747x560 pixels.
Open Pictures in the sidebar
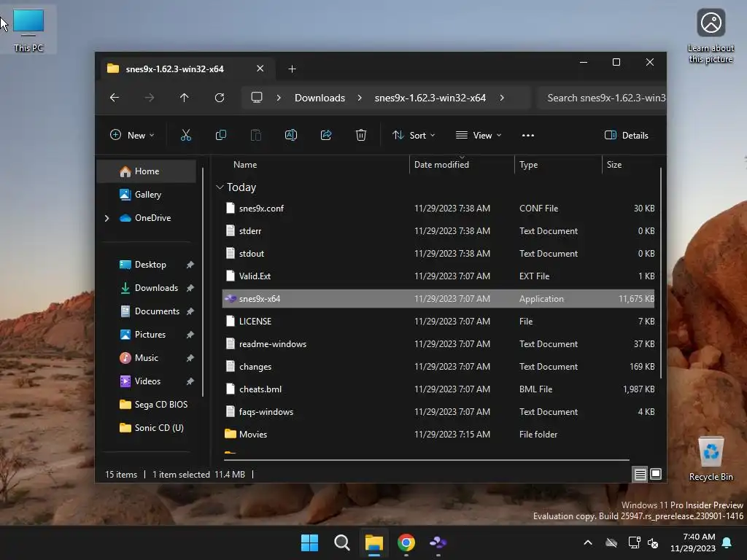[146, 335]
